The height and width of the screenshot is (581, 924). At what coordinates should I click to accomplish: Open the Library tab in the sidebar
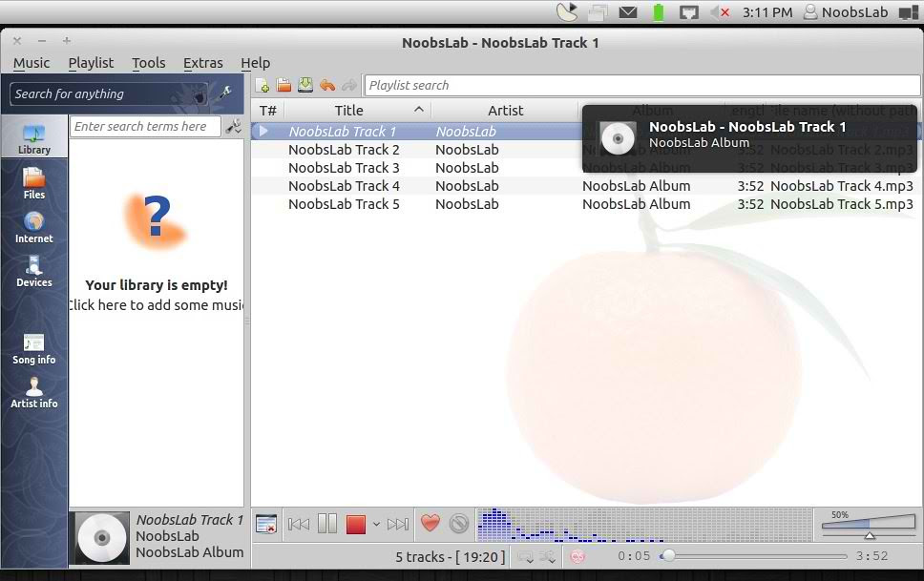point(34,138)
